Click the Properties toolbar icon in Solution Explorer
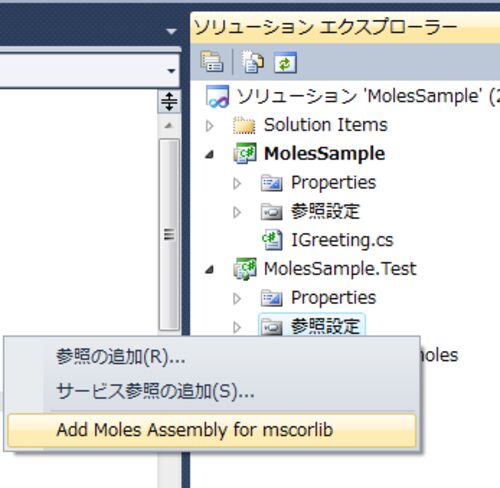500x488 pixels. pos(212,62)
